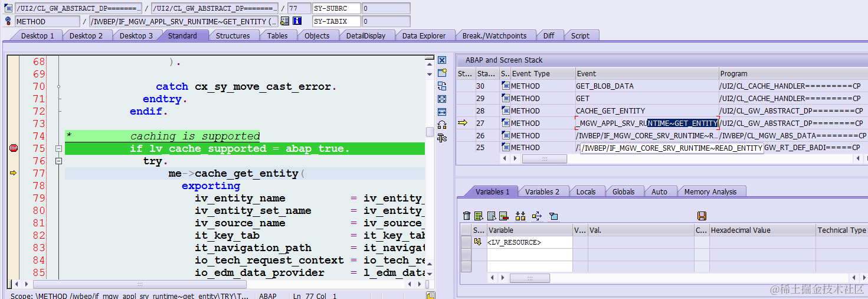Viewport: 868px width, 299px height.
Task: Click the orange save floppy icon
Action: pyautogui.click(x=702, y=216)
